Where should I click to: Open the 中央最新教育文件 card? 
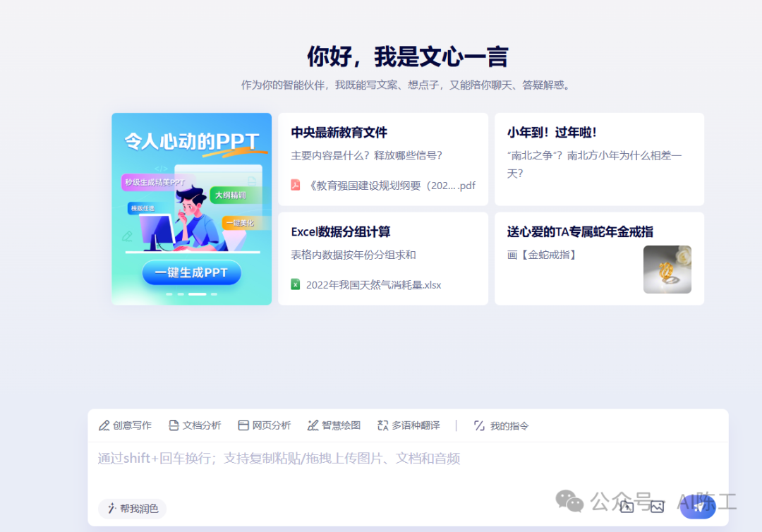click(x=383, y=159)
